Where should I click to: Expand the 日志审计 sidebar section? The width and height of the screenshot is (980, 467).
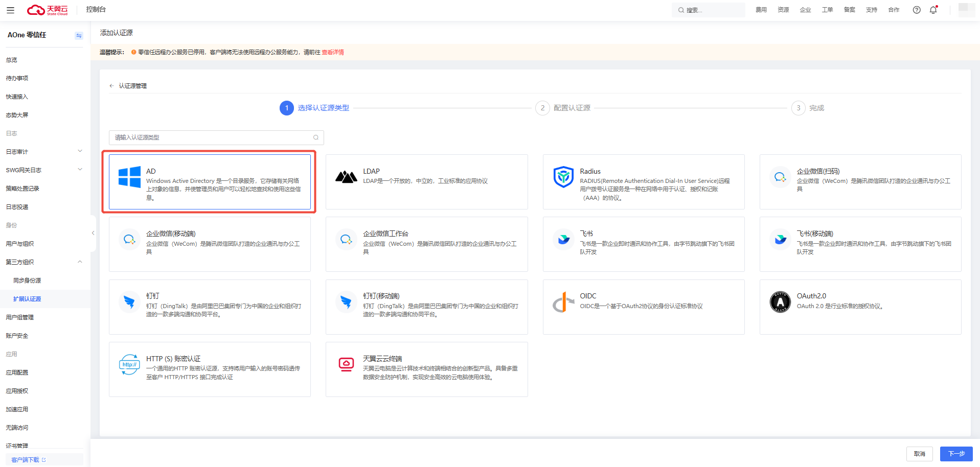click(44, 151)
